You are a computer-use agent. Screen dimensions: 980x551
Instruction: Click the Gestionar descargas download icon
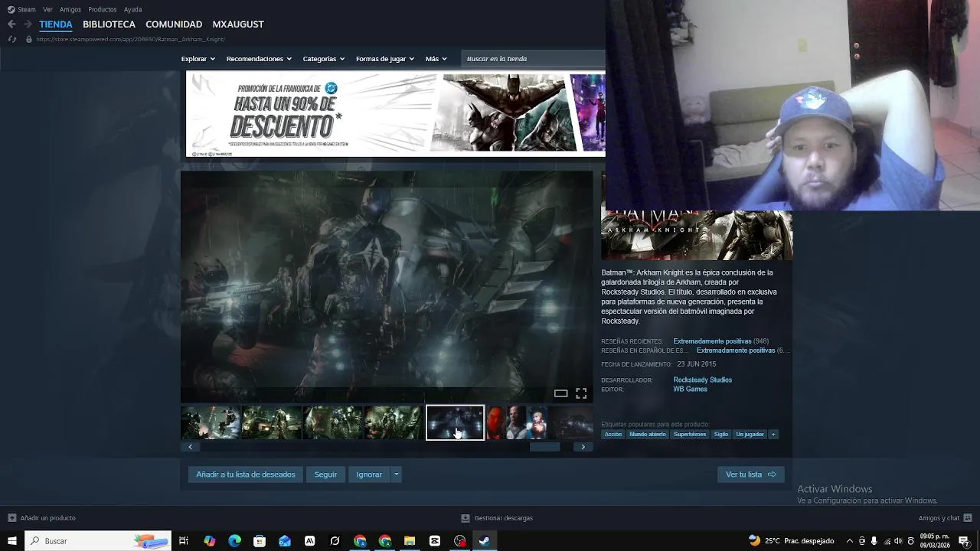pyautogui.click(x=465, y=518)
